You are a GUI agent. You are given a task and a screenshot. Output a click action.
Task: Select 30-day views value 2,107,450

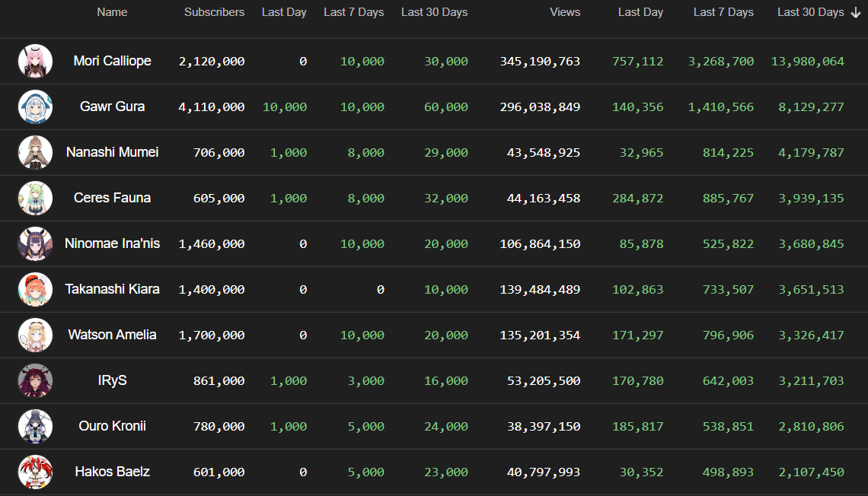[x=811, y=472]
